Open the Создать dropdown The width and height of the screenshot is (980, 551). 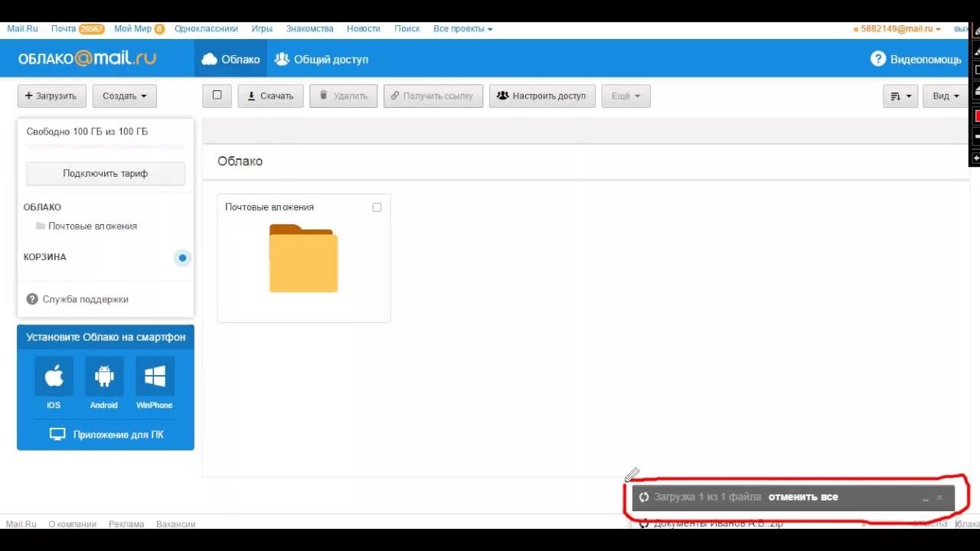coord(125,96)
